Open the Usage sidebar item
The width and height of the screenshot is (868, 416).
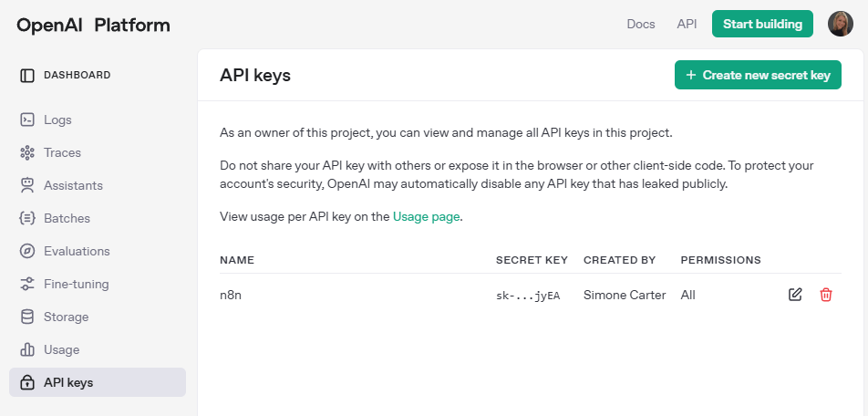61,349
